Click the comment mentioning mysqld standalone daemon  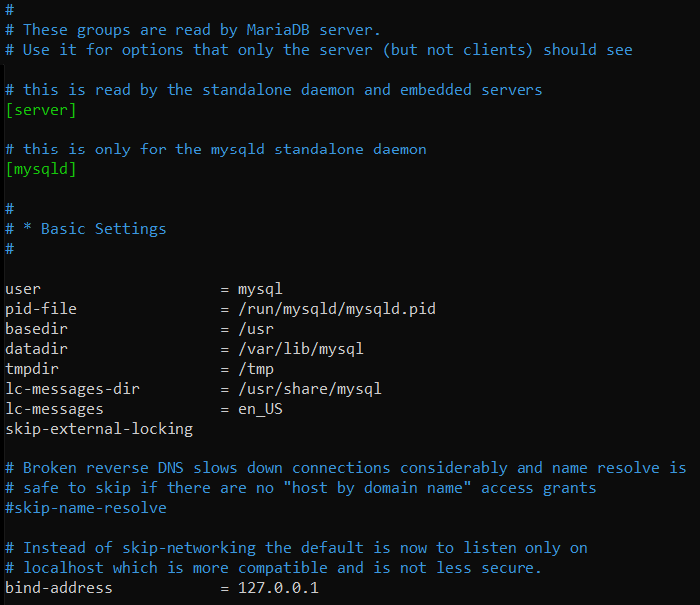click(x=215, y=150)
